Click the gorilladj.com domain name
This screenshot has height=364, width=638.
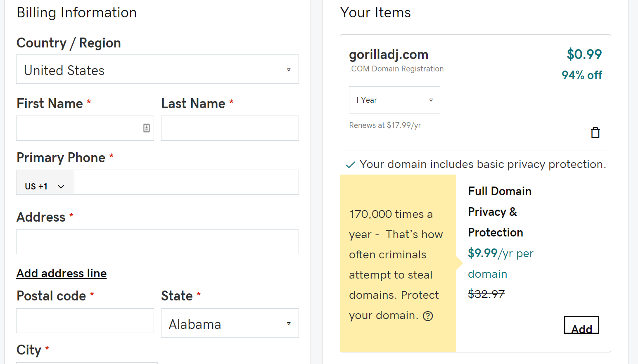[x=389, y=54]
